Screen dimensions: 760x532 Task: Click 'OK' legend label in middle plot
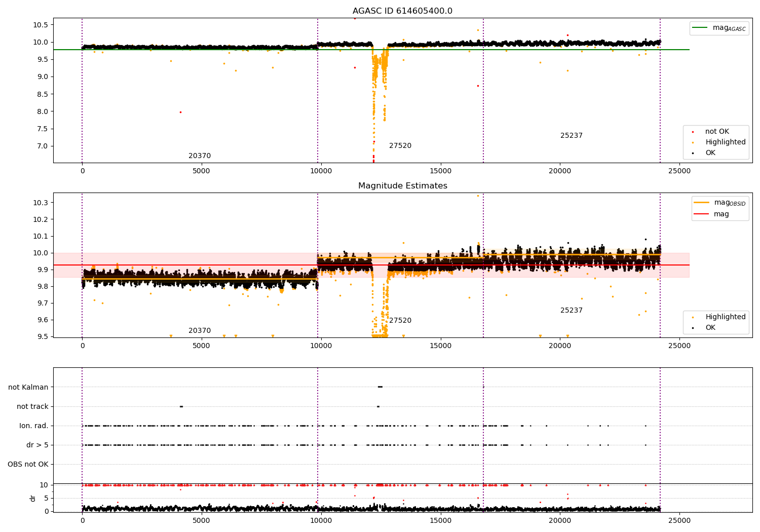710,328
